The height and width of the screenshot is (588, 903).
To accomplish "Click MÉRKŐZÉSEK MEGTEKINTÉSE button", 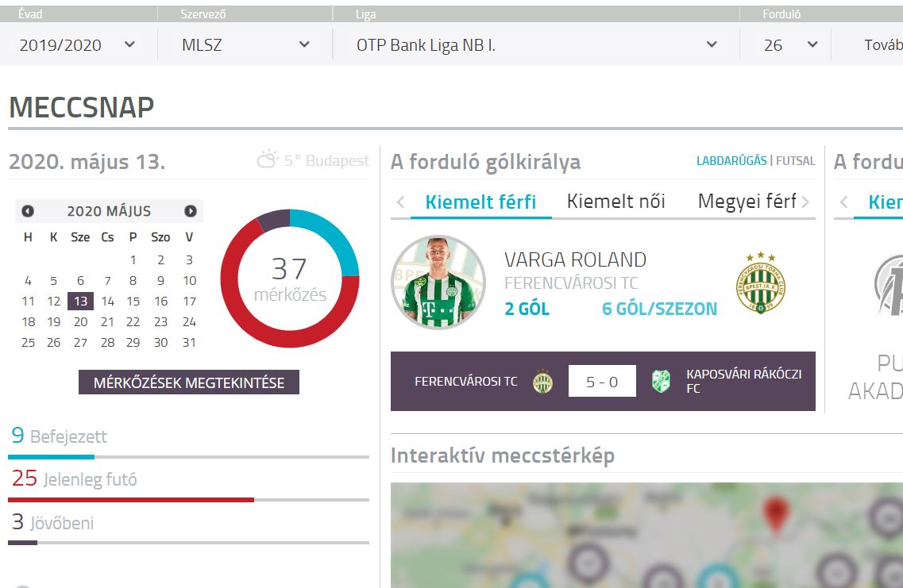I will point(189,382).
